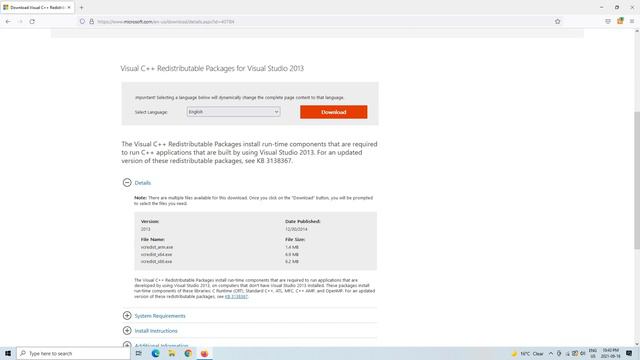This screenshot has height=360, width=640.
Task: Reload the current page
Action: 32,22
